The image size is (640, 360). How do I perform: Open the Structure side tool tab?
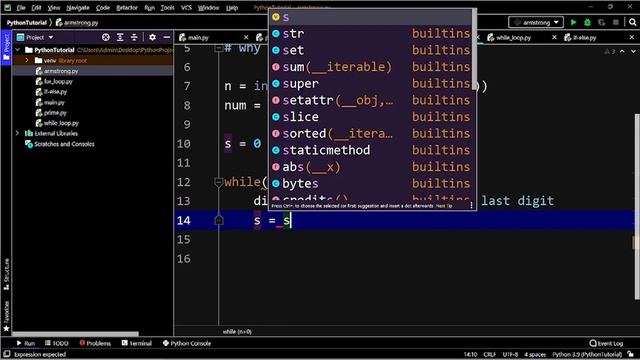point(6,273)
